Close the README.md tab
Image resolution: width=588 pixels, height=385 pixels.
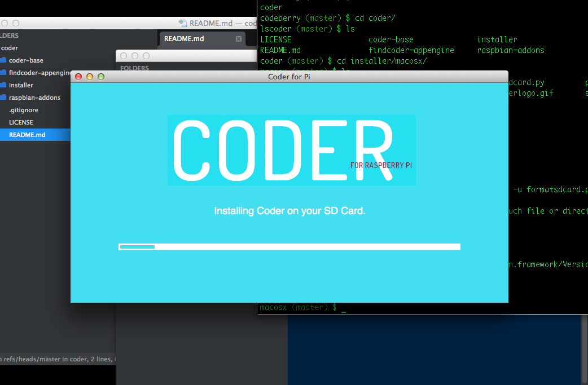pos(239,39)
